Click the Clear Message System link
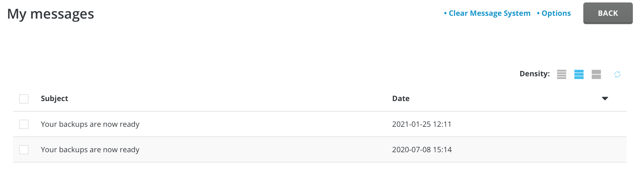644x186 pixels. [x=489, y=13]
